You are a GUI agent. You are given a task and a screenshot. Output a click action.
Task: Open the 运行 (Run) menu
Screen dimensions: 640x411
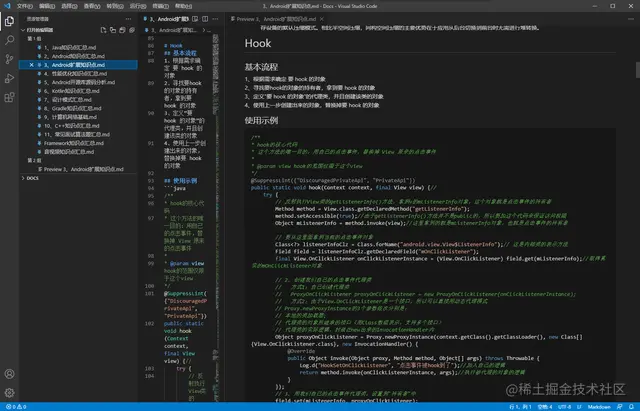(x=138, y=6)
